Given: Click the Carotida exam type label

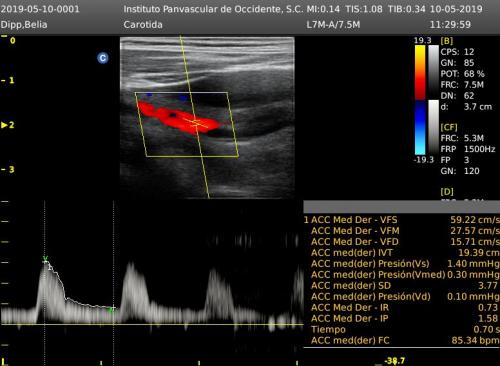Looking at the screenshot, I should (x=143, y=25).
